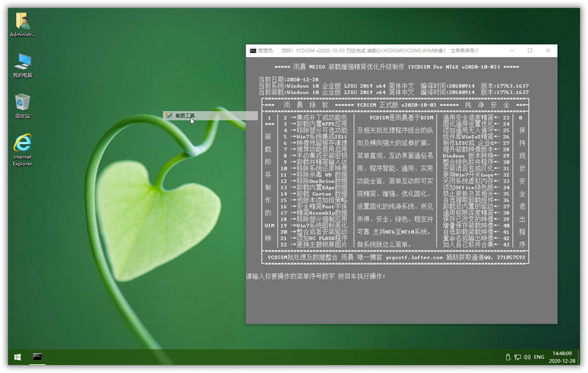
Task: Open the taskbar clock showing 14:48:09
Action: (562, 358)
